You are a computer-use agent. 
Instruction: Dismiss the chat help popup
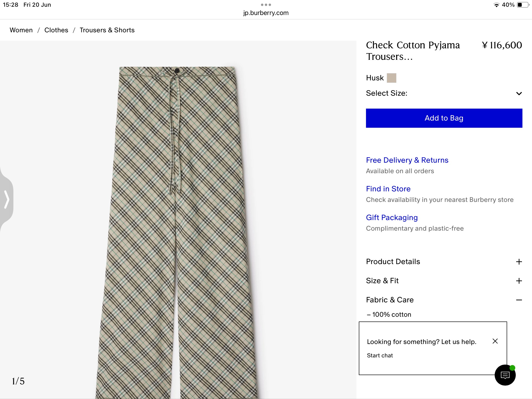tap(495, 341)
